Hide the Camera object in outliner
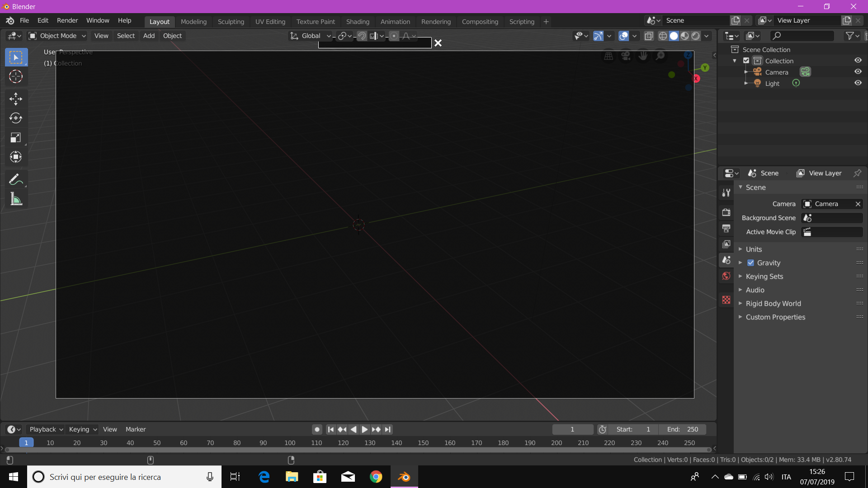Screen dimensions: 868x488 [x=858, y=72]
